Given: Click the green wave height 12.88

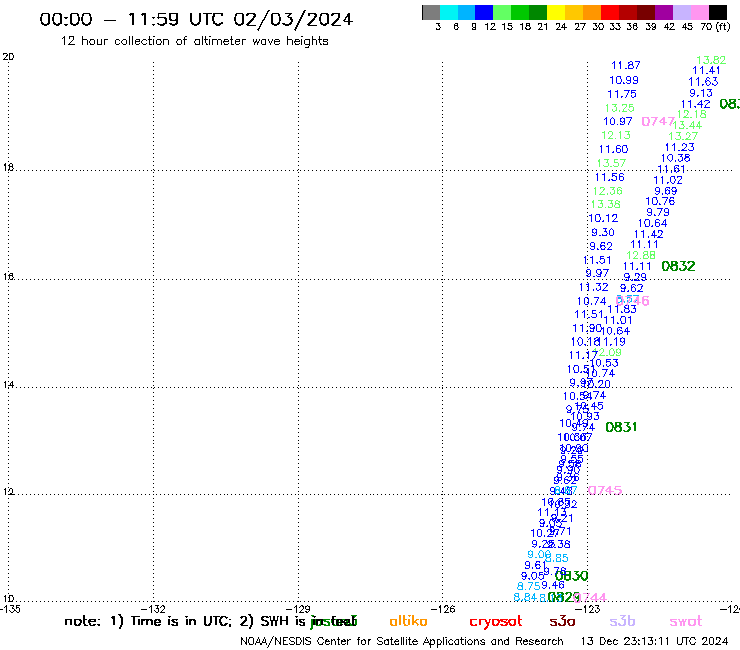Looking at the screenshot, I should 641,255.
